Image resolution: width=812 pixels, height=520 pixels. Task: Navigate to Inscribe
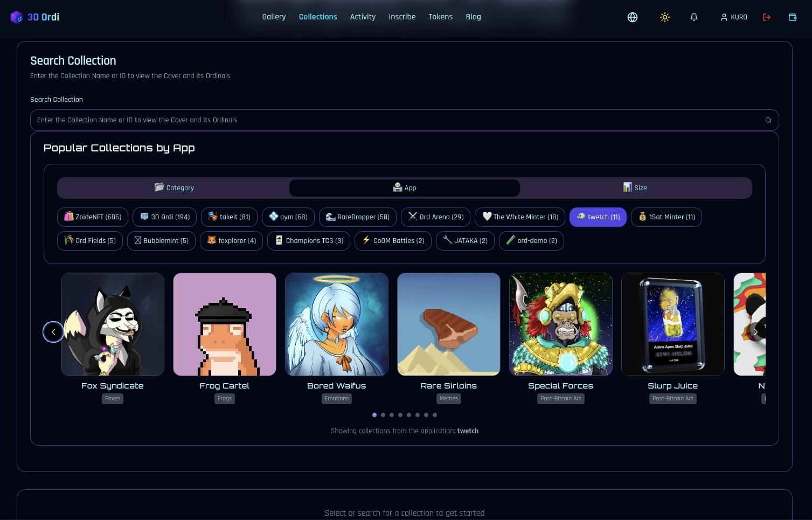402,17
